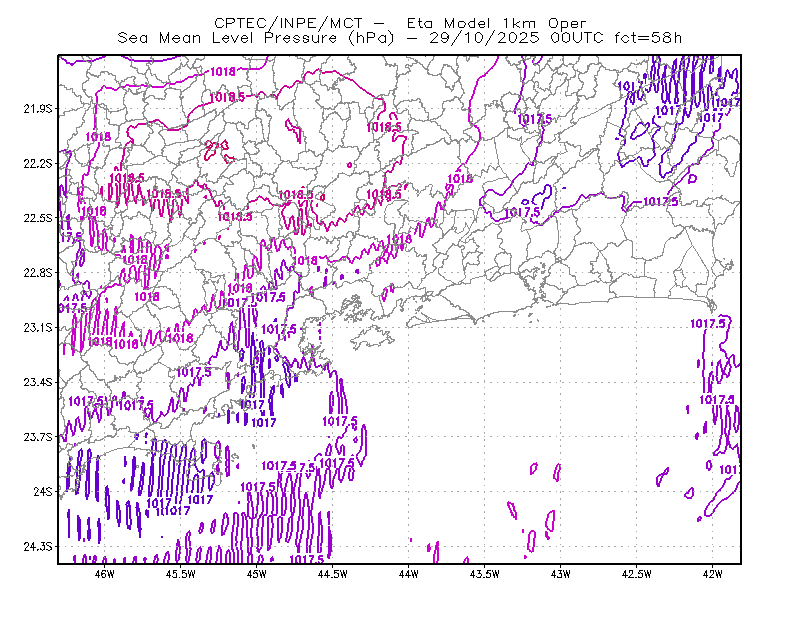800x618 pixels.
Task: Click the 24S latitude axis label
Action: click(43, 492)
